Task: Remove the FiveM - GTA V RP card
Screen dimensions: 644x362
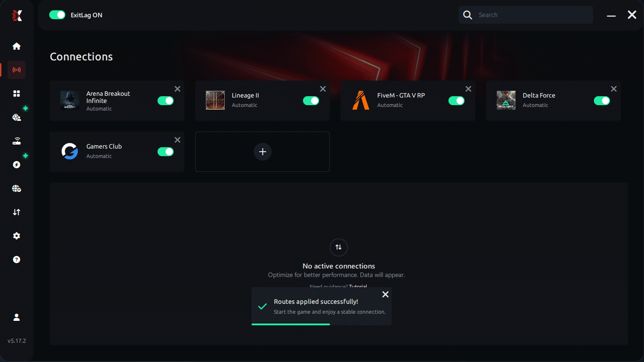Action: 469,89
